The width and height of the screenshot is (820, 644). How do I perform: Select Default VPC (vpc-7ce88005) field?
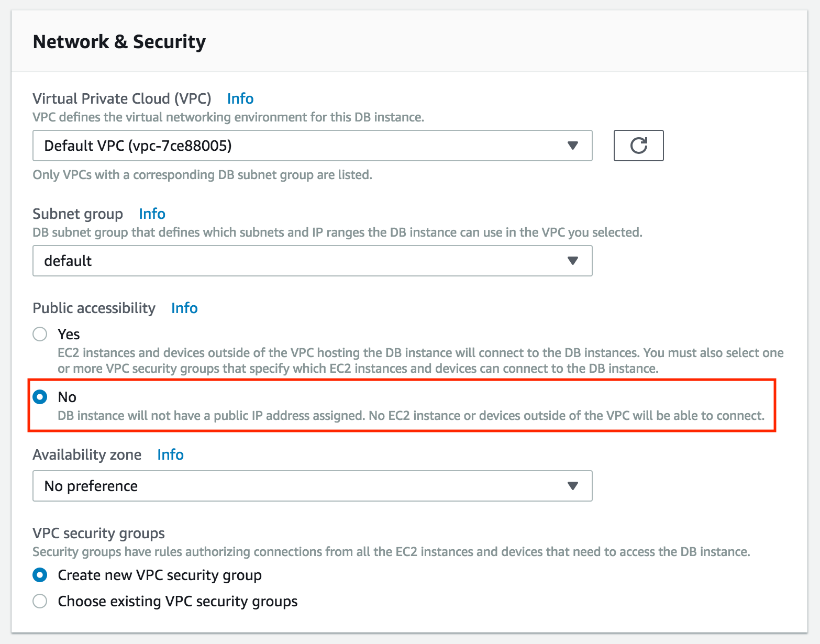click(262, 146)
